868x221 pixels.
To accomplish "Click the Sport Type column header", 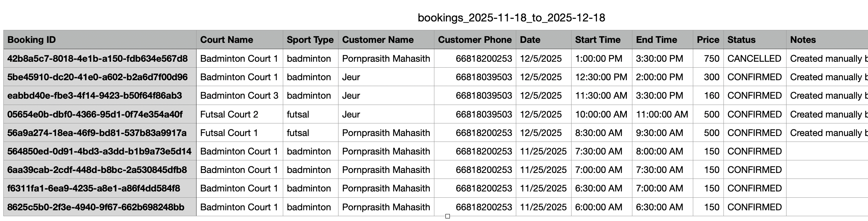I will [310, 40].
